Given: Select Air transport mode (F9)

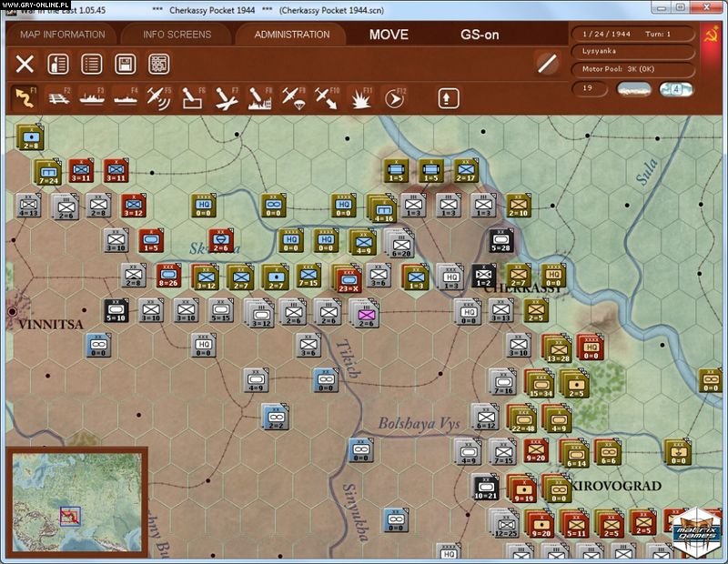Looking at the screenshot, I should [x=293, y=97].
